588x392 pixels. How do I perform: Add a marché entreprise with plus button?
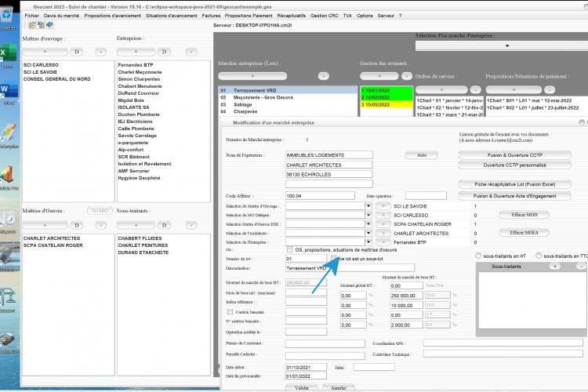(252, 76)
